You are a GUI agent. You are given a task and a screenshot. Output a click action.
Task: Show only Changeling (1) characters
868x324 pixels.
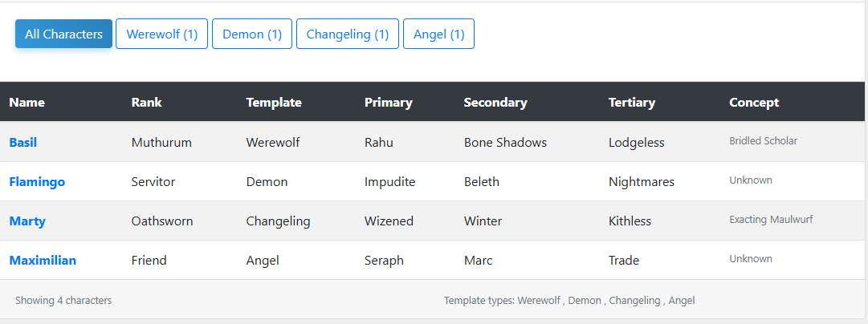(x=347, y=34)
